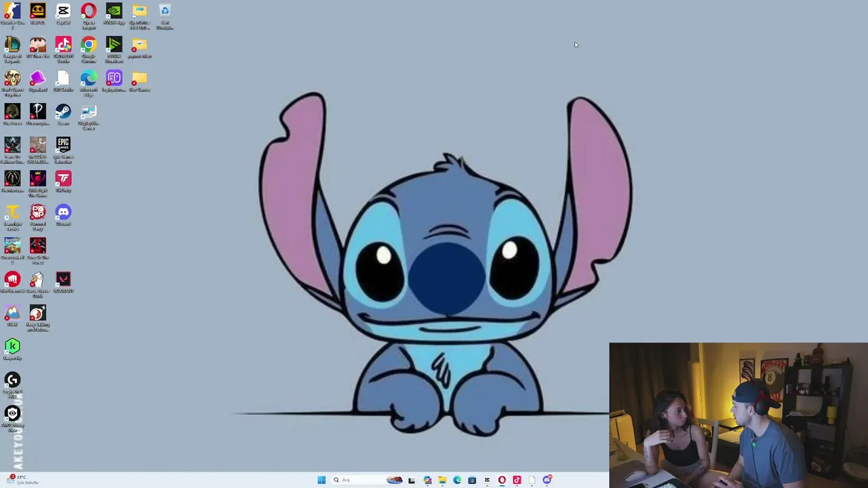Select the Stick Fight The Game icon
The image size is (868, 488).
point(38,184)
